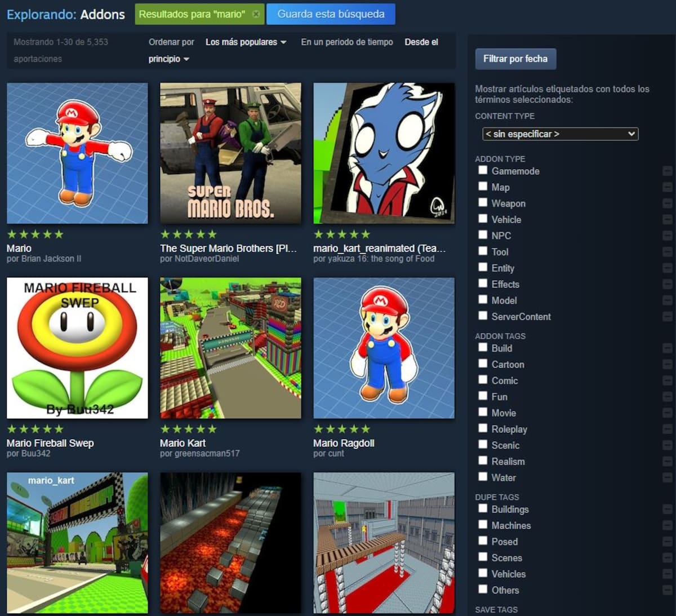Tick the Buildings dupe tag checkbox
The image size is (676, 616).
[483, 508]
